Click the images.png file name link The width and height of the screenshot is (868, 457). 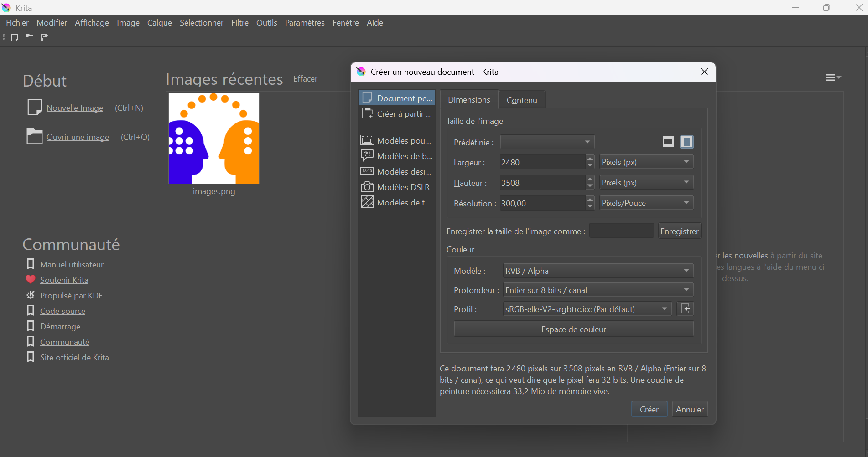point(214,191)
